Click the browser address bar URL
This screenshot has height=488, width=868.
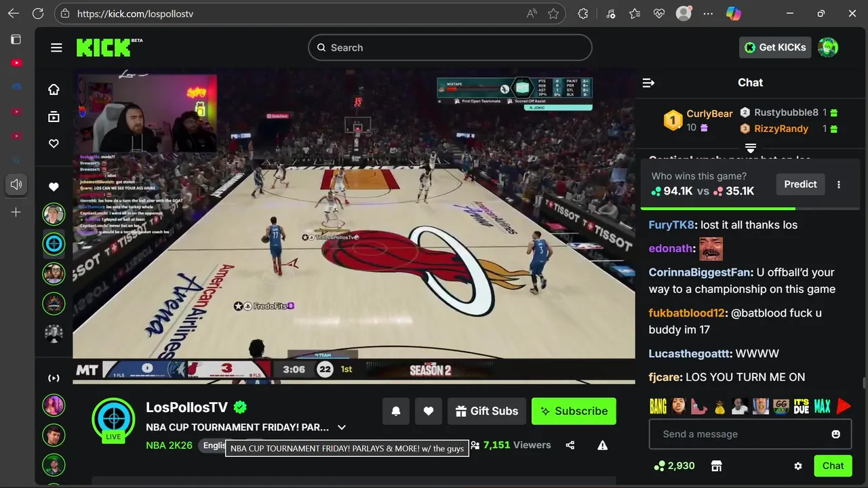pyautogui.click(x=136, y=14)
